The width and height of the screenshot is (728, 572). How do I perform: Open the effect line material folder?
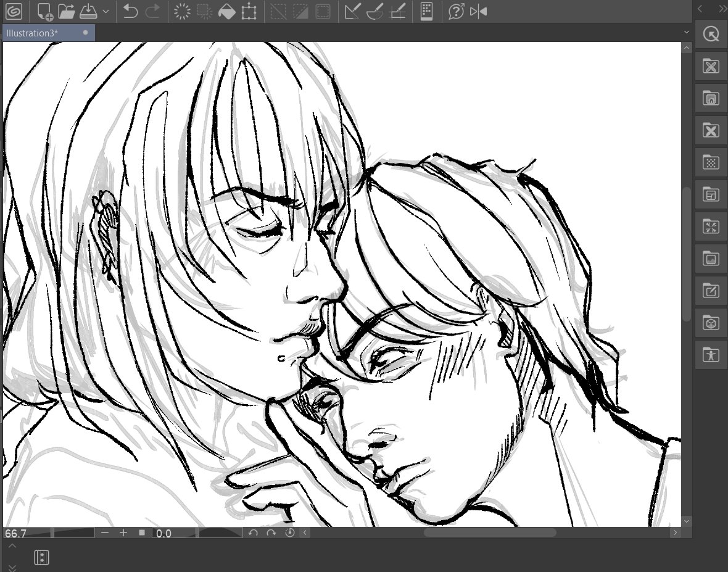point(711,226)
